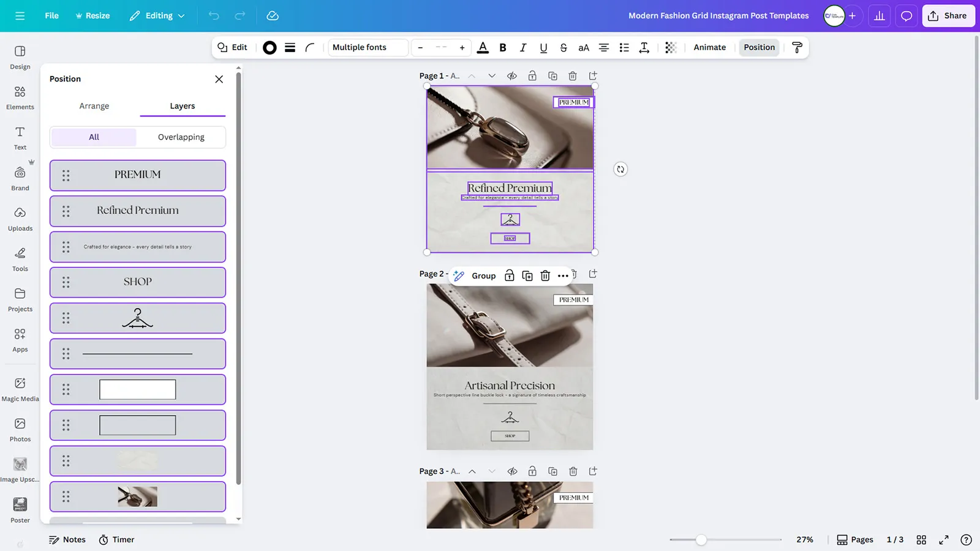Click the text color A icon

point(483,48)
